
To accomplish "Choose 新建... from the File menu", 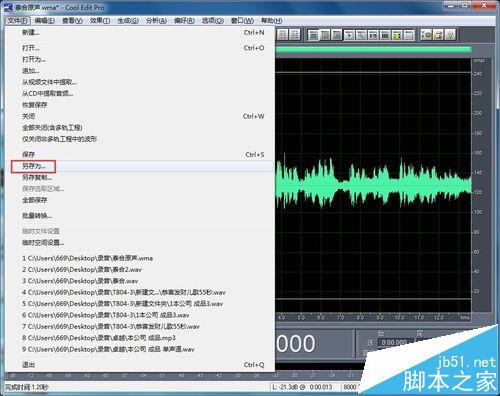I will (140, 32).
